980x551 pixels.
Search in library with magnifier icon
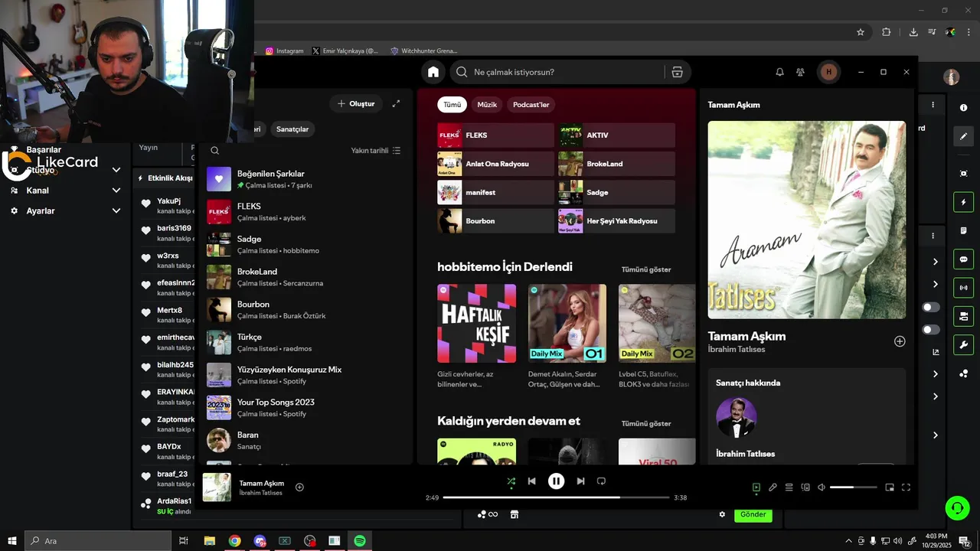(215, 151)
